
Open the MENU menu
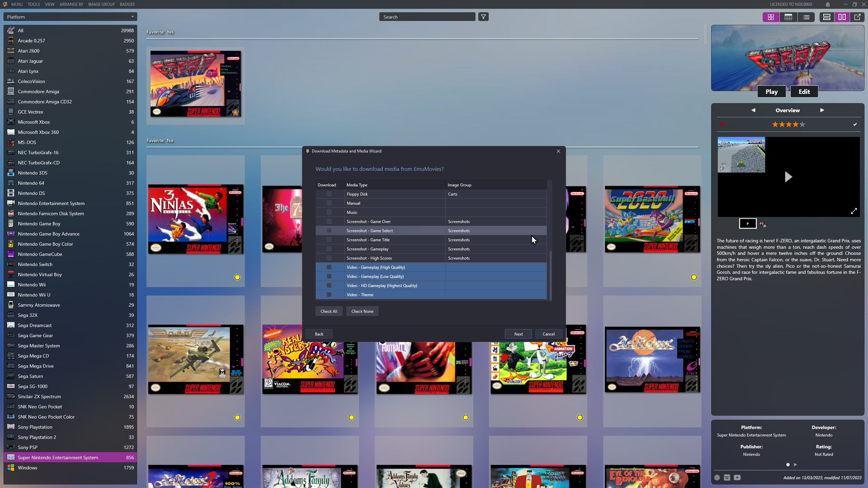[x=17, y=4]
